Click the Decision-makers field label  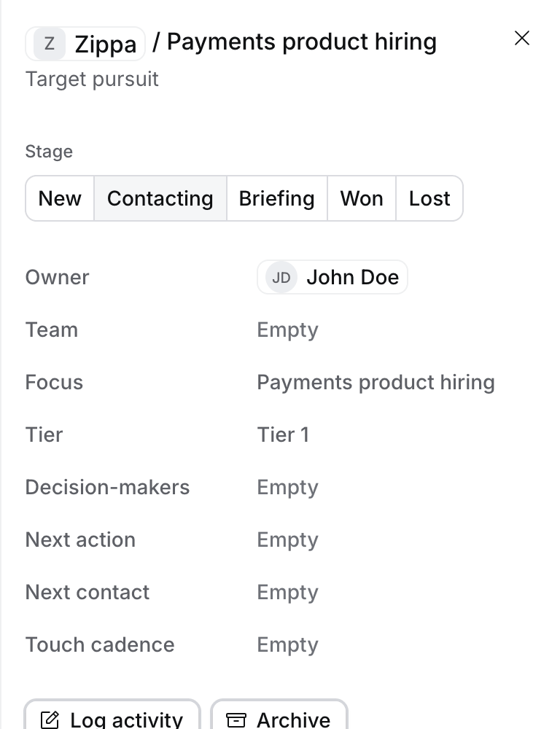107,488
